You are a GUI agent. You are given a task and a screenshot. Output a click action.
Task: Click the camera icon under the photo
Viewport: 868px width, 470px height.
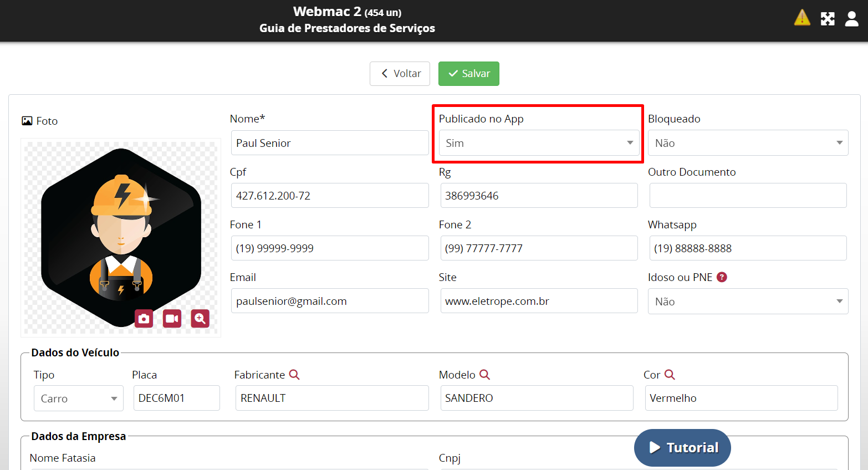click(x=144, y=319)
